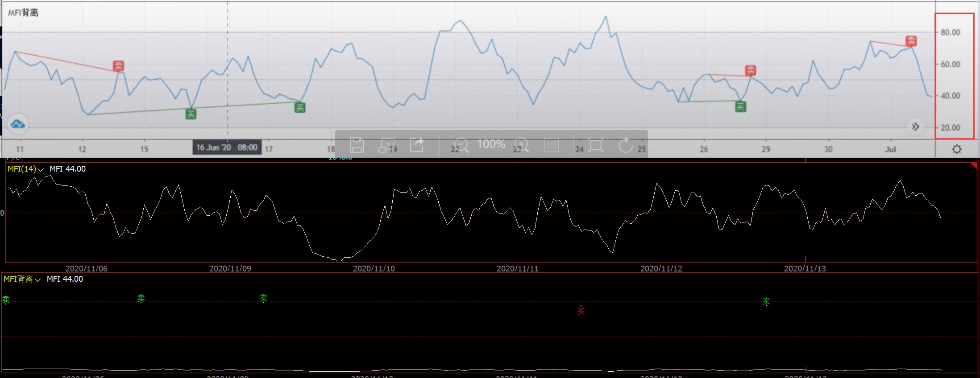
Task: Expand the MFI(14) indicator dropdown
Action: 41,169
